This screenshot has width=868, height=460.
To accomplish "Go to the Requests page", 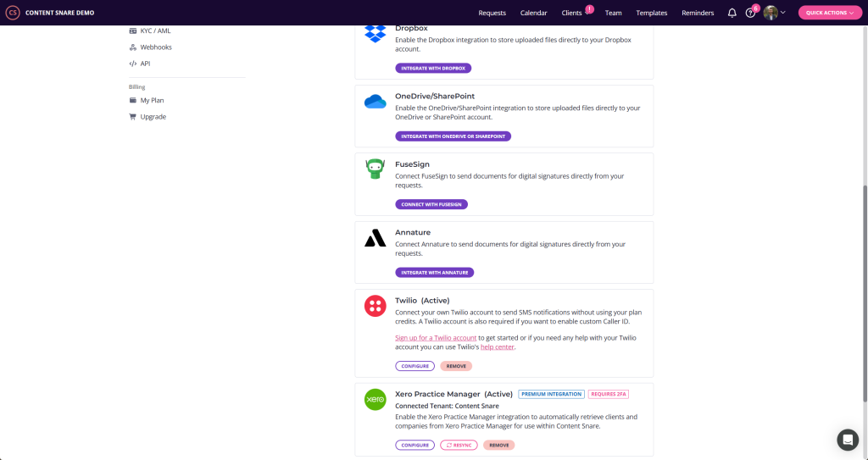I will pyautogui.click(x=492, y=13).
